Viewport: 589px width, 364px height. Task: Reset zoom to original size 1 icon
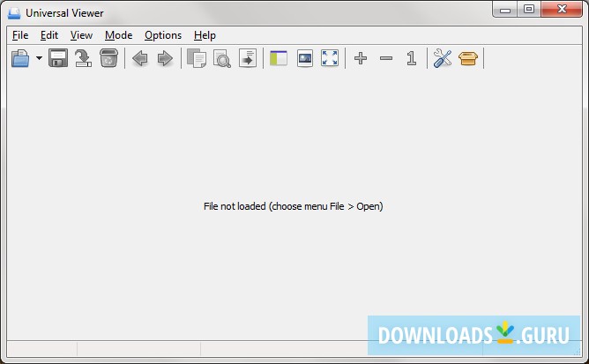(412, 58)
